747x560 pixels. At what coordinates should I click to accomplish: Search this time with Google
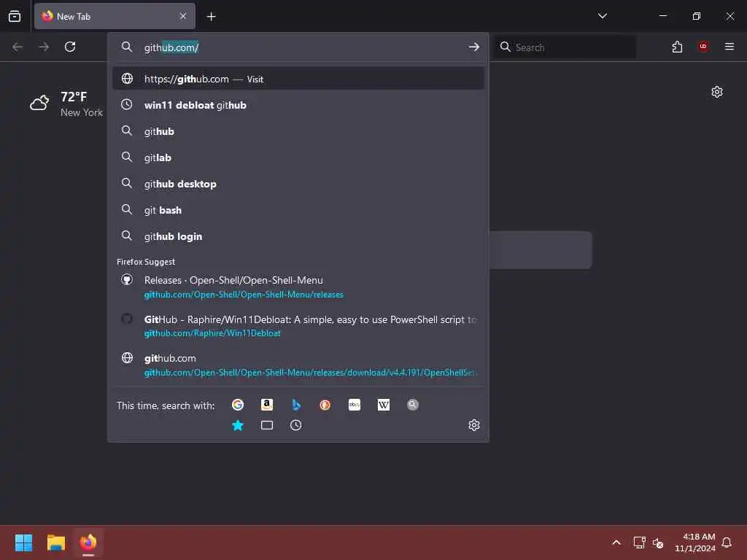(238, 405)
